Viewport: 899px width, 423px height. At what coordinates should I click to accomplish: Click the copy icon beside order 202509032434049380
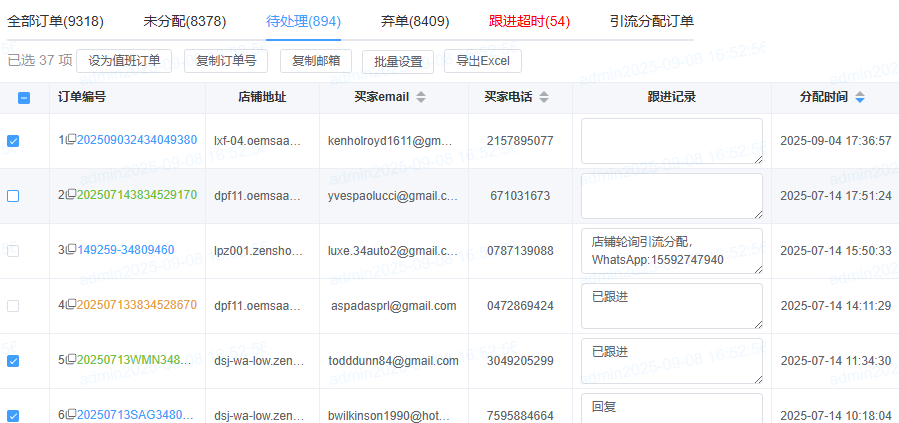coord(71,141)
